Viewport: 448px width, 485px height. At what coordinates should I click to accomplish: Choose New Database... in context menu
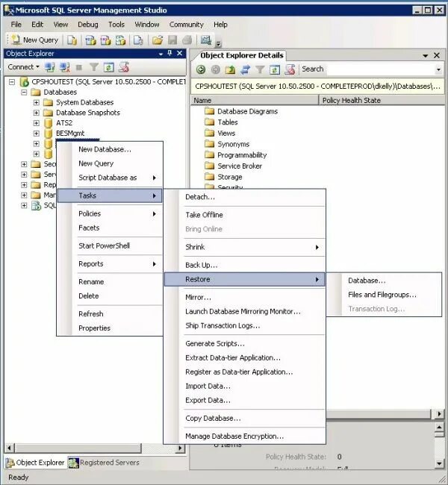pos(111,149)
